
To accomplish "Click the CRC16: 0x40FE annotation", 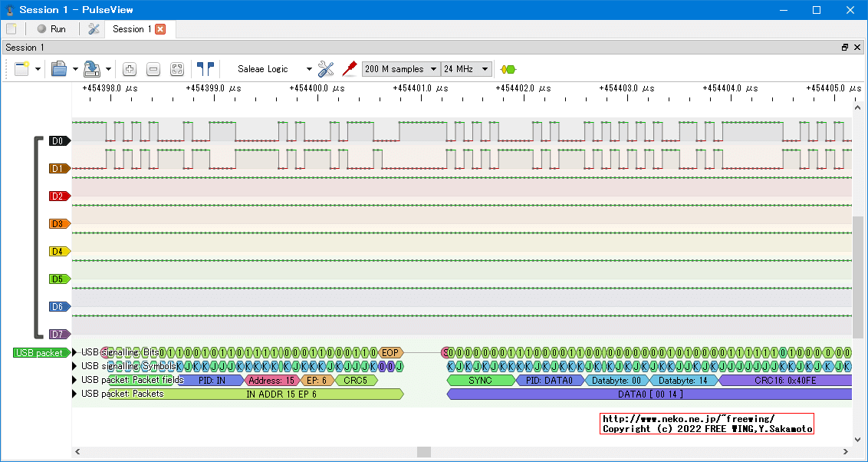I will [x=784, y=381].
